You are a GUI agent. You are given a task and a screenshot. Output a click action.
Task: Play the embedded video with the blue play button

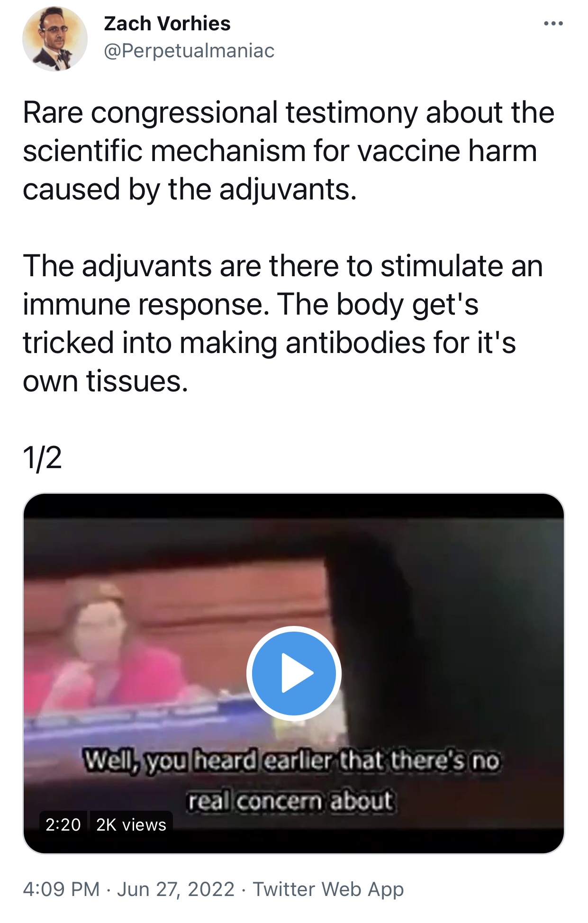coord(294,673)
